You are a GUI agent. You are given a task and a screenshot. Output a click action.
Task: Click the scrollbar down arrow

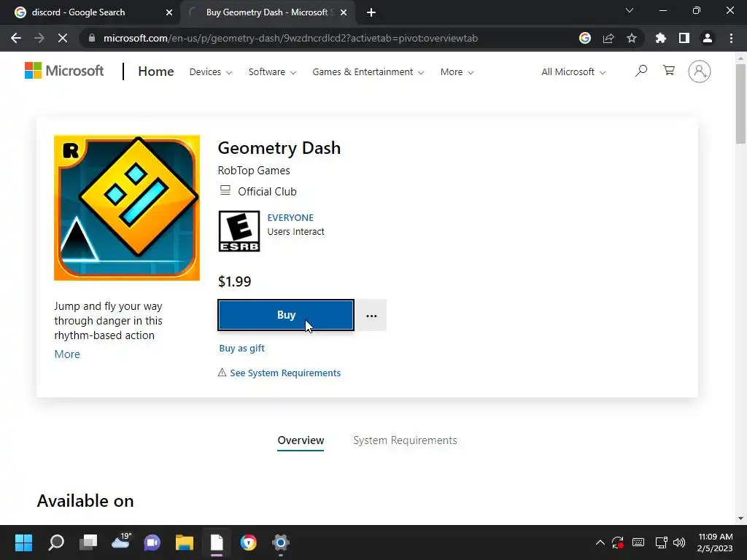pyautogui.click(x=740, y=518)
